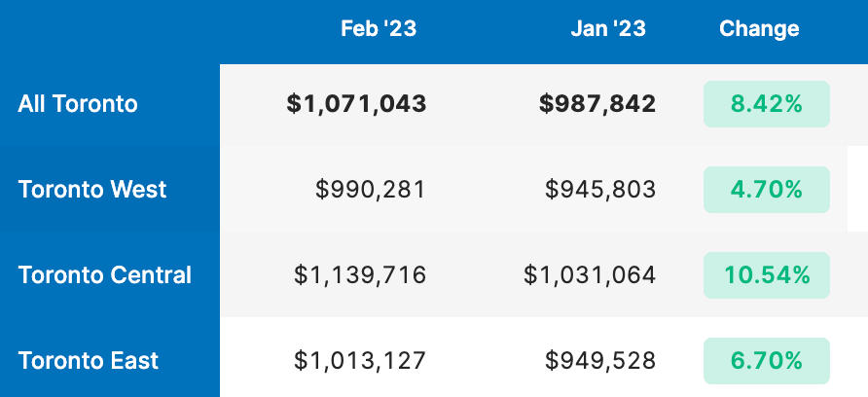Click the $1,013,127 Toronto East value

tap(360, 361)
